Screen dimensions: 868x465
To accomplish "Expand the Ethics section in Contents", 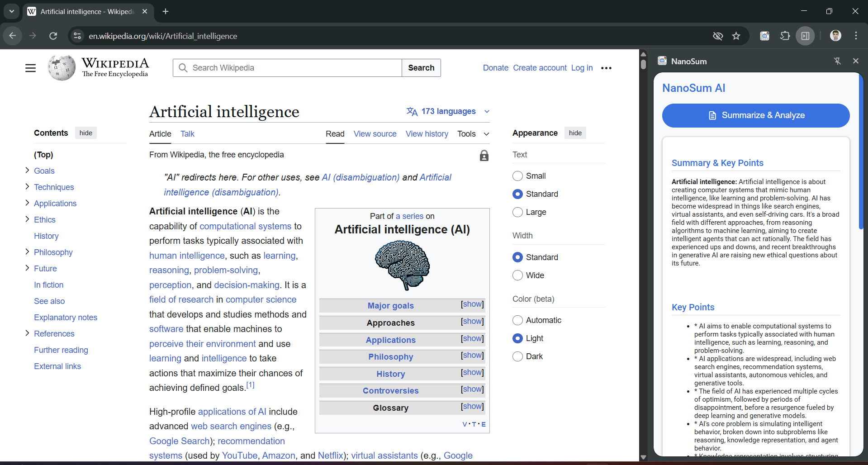I will [x=27, y=219].
